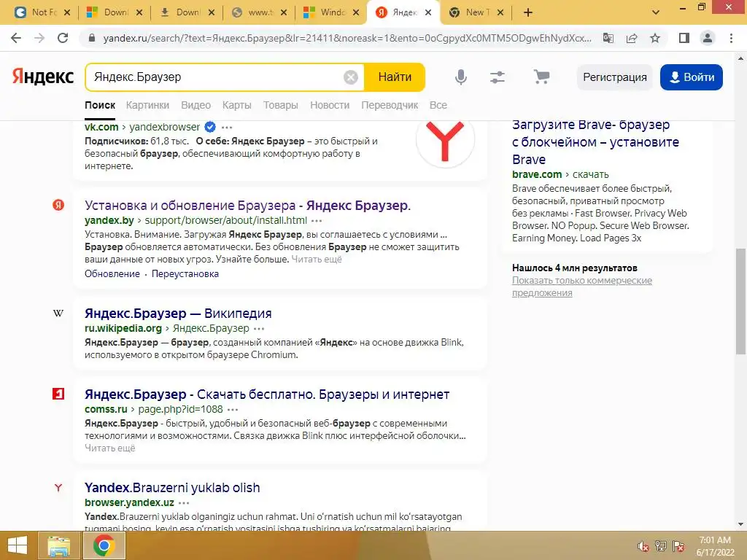The image size is (747, 560).
Task: Close the Яндекс browser tab
Action: click(x=428, y=12)
